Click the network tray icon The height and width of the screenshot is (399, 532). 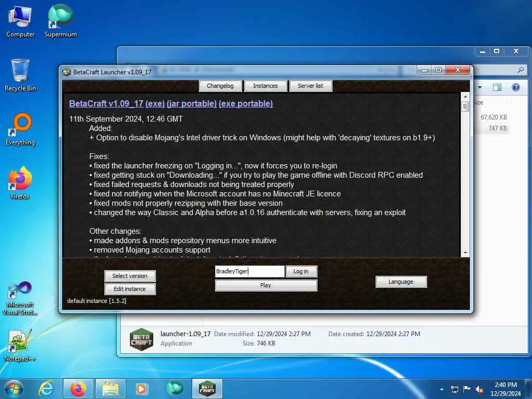[x=454, y=389]
